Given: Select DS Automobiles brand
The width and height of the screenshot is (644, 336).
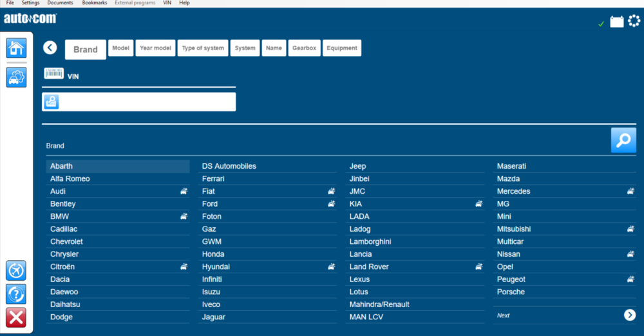Looking at the screenshot, I should point(267,166).
